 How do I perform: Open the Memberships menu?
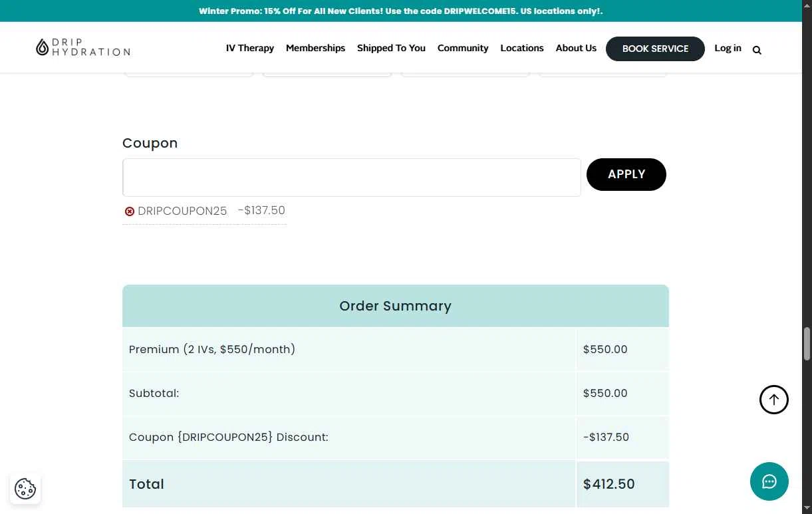pyautogui.click(x=315, y=48)
